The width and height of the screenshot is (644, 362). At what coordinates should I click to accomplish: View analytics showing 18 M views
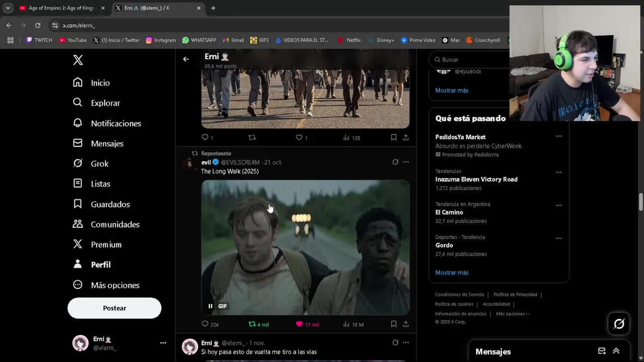pos(353,325)
